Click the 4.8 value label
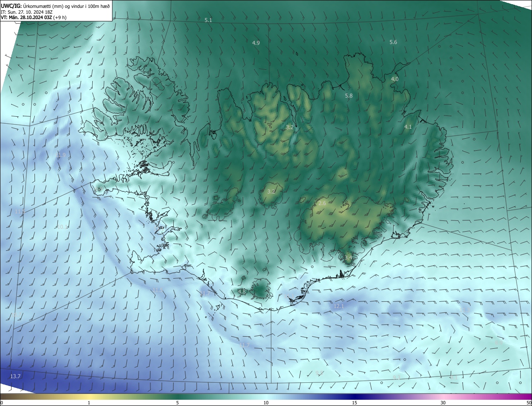532x406 pixels. [241, 291]
